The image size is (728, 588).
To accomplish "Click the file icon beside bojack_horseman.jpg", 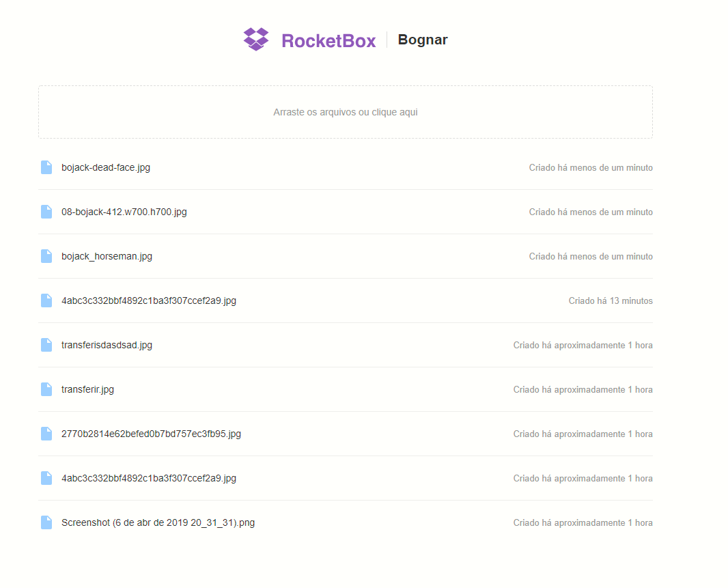I will [46, 256].
